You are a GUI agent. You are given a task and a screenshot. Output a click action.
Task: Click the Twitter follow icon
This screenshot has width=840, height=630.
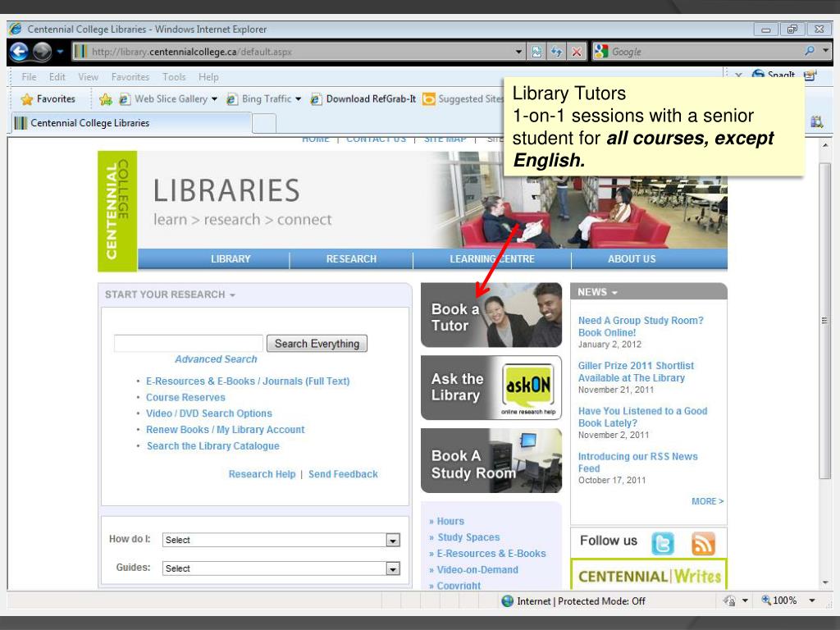(663, 543)
